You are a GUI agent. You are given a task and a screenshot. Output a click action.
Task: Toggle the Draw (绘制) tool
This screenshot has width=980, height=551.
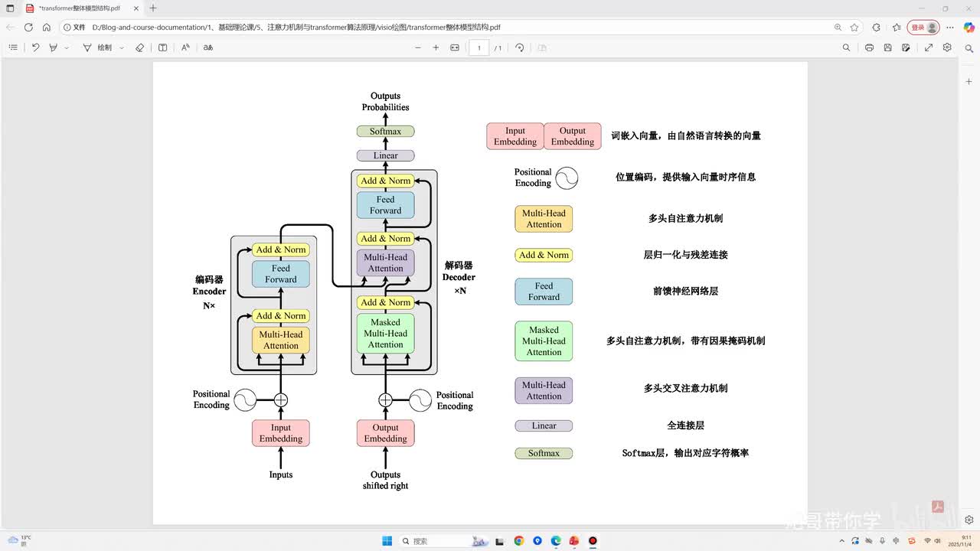pos(98,47)
